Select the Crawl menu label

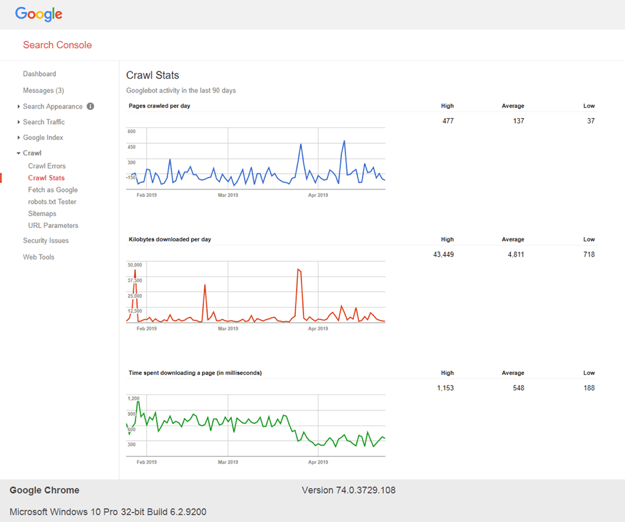[32, 153]
